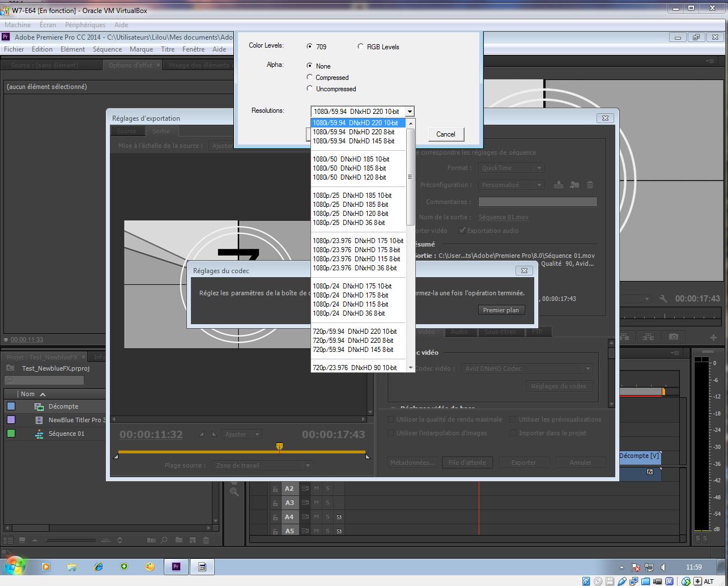Image resolution: width=728 pixels, height=586 pixels.
Task: Open Internet Explorer from taskbar
Action: 98,566
